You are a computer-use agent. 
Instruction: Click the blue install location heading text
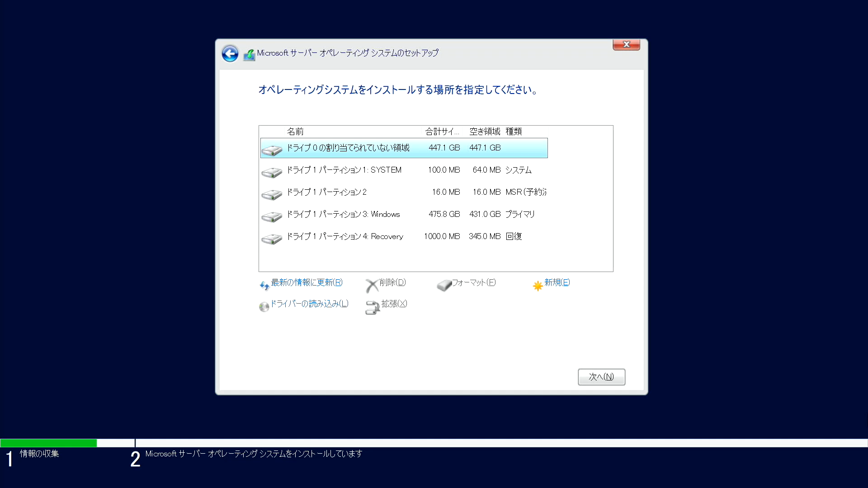tap(398, 90)
